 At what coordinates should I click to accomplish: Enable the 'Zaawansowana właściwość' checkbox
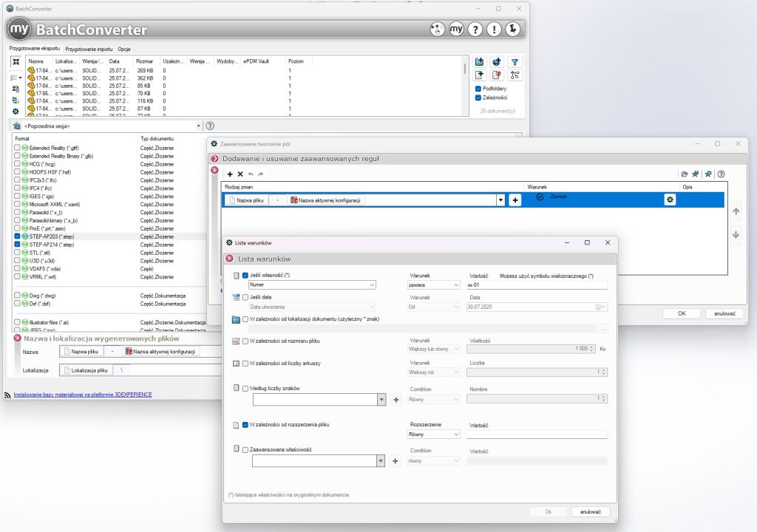click(x=245, y=450)
